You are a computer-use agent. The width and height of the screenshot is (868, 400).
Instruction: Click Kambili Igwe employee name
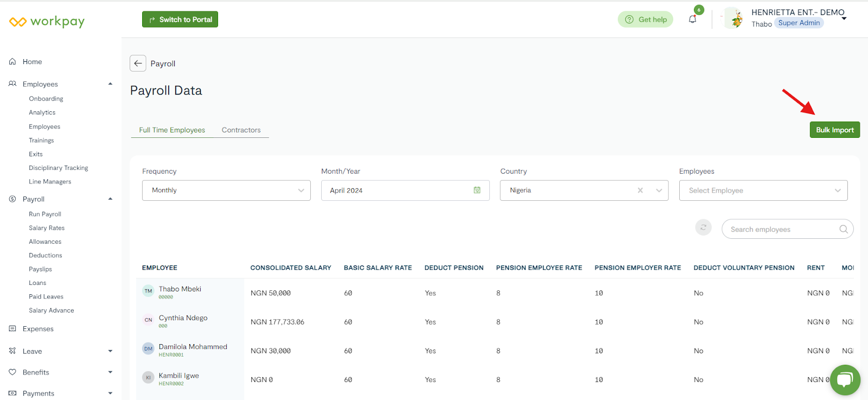[179, 376]
